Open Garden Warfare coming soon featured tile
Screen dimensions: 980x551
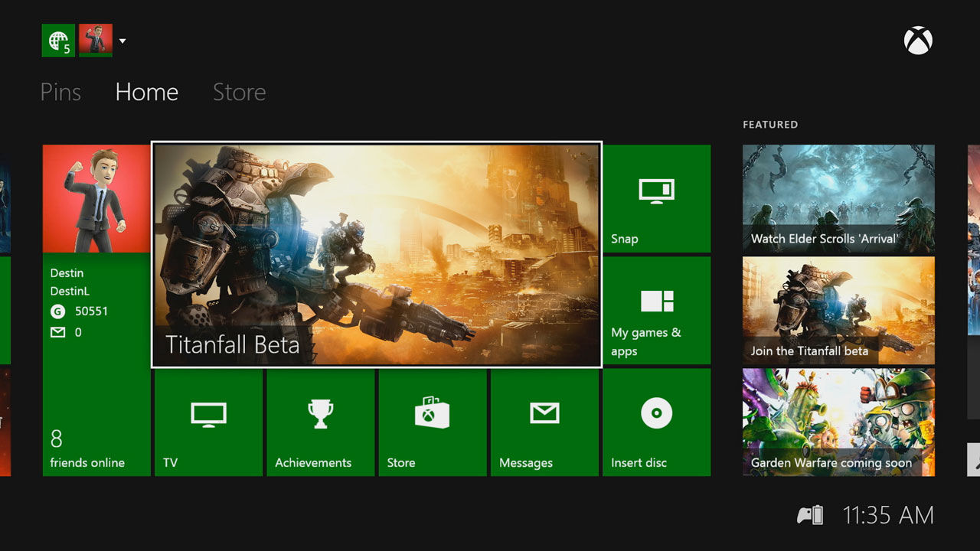click(838, 422)
